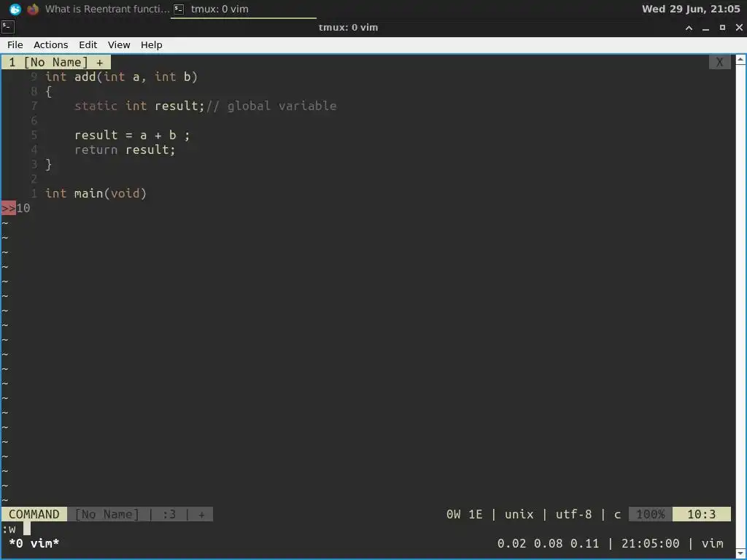747x560 pixels.
Task: Click the '0W 1E' warnings and errors indicator
Action: tap(464, 514)
